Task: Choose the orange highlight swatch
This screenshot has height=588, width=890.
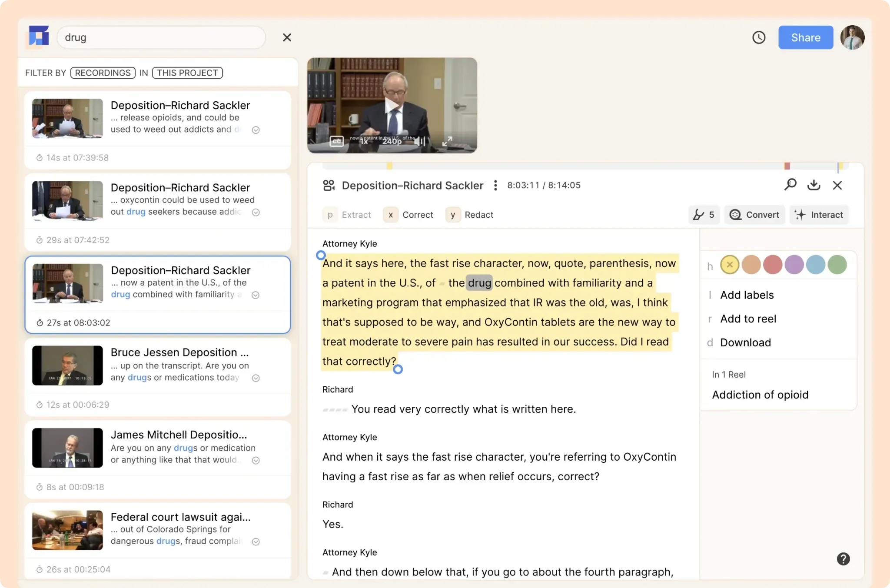Action: (x=751, y=265)
